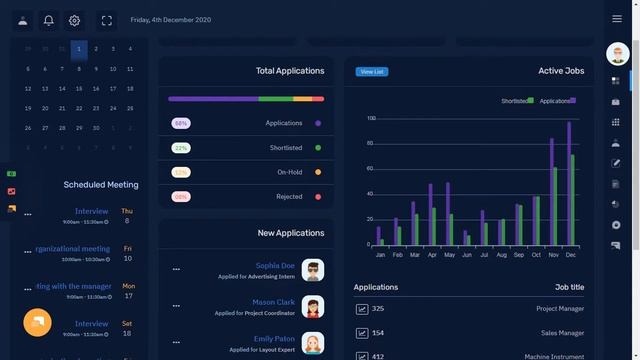Screen dimensions: 640x360
Task: Open the Thu 8 Interview meeting link
Action: coord(91,211)
